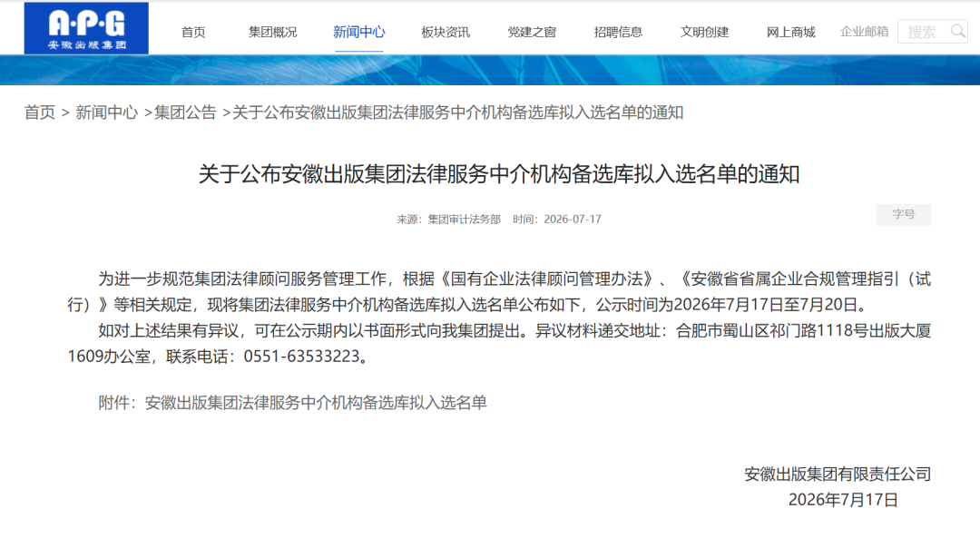This screenshot has height=538, width=980.
Task: Click the 字号 font size button
Action: point(903,214)
